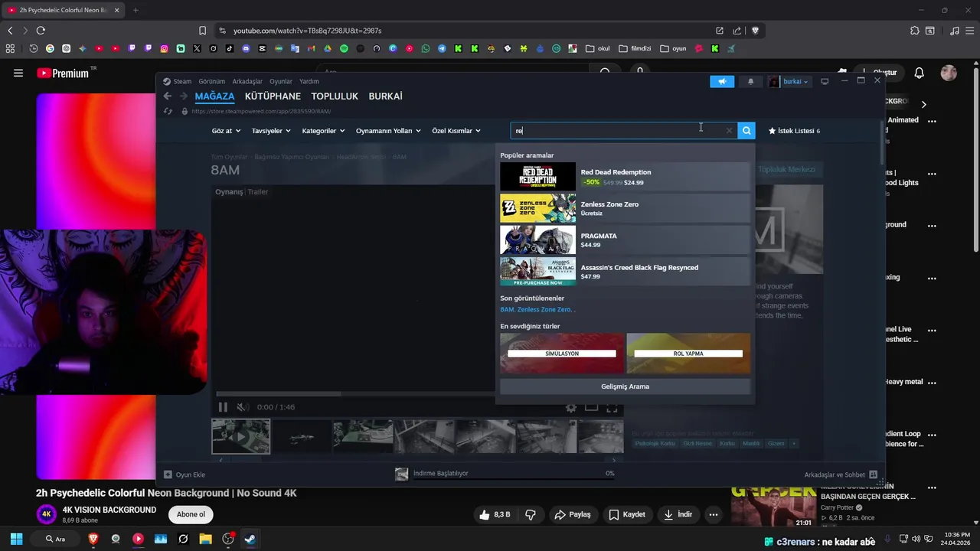Expand the Göz at dropdown
The height and width of the screenshot is (551, 980).
pos(226,131)
